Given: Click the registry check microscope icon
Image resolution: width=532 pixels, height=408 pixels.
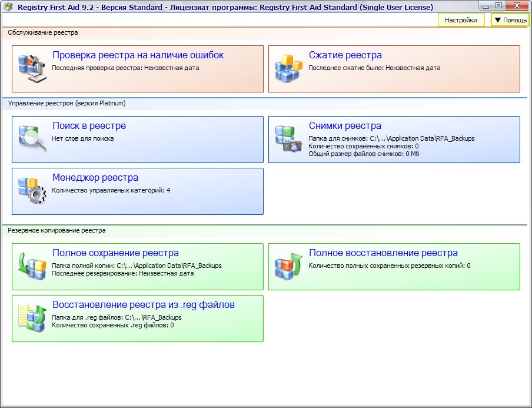Looking at the screenshot, I should point(32,68).
